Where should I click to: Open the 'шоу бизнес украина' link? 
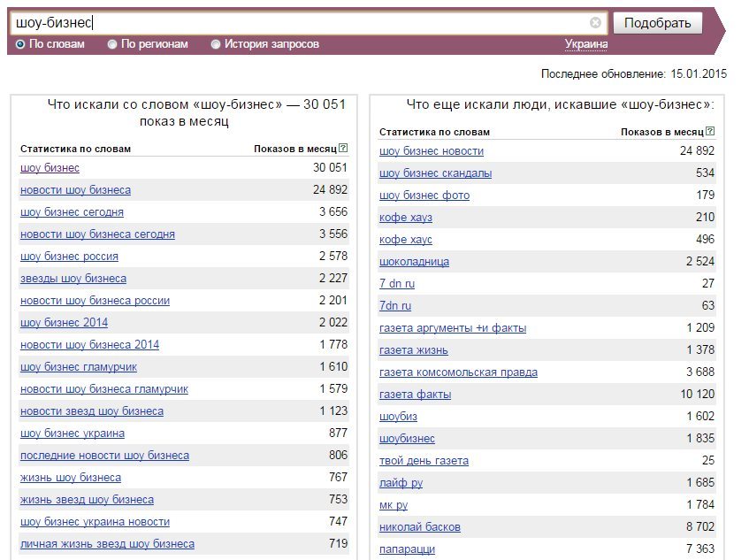[x=73, y=433]
